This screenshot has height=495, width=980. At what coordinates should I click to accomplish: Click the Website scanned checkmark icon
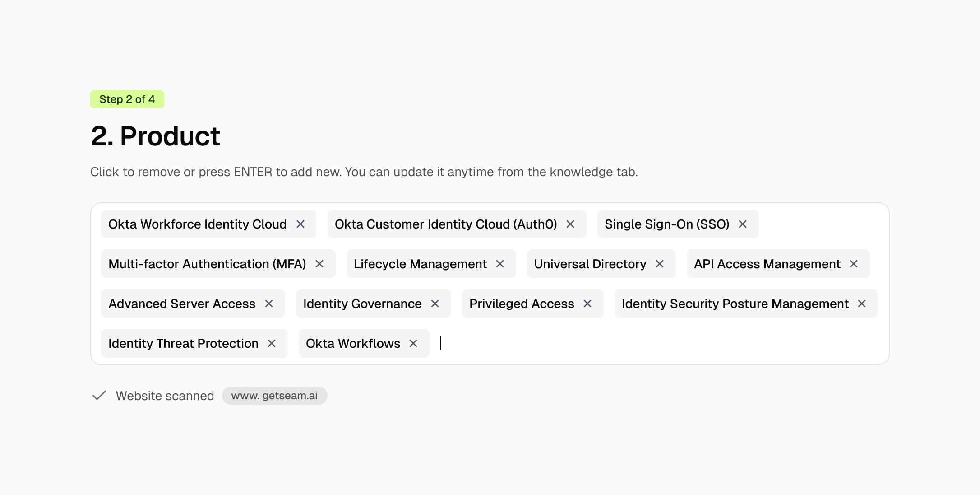99,396
